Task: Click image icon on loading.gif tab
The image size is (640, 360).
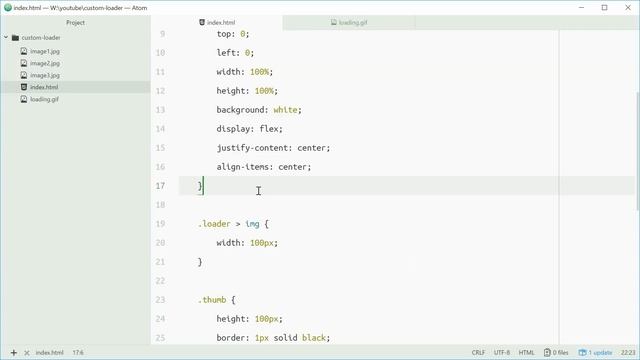Action: tap(333, 22)
